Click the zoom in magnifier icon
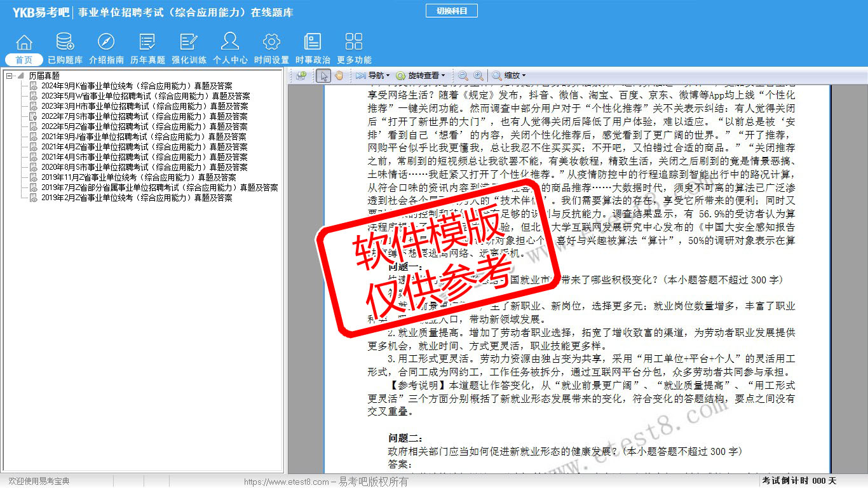Image resolution: width=868 pixels, height=488 pixels. [x=477, y=76]
